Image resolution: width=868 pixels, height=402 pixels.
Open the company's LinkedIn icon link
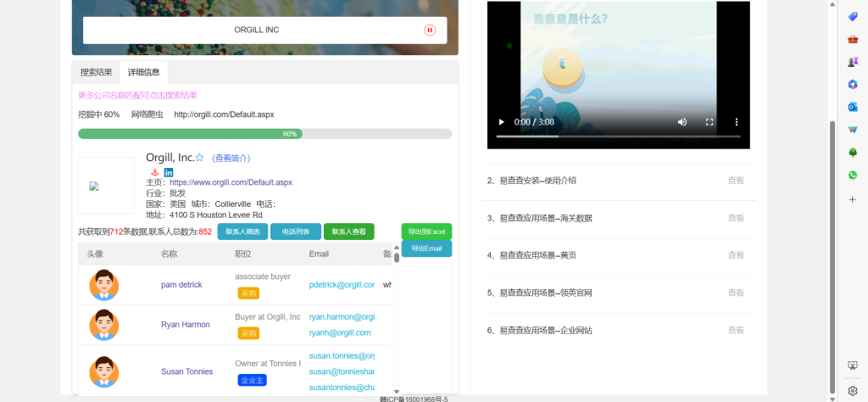point(169,172)
